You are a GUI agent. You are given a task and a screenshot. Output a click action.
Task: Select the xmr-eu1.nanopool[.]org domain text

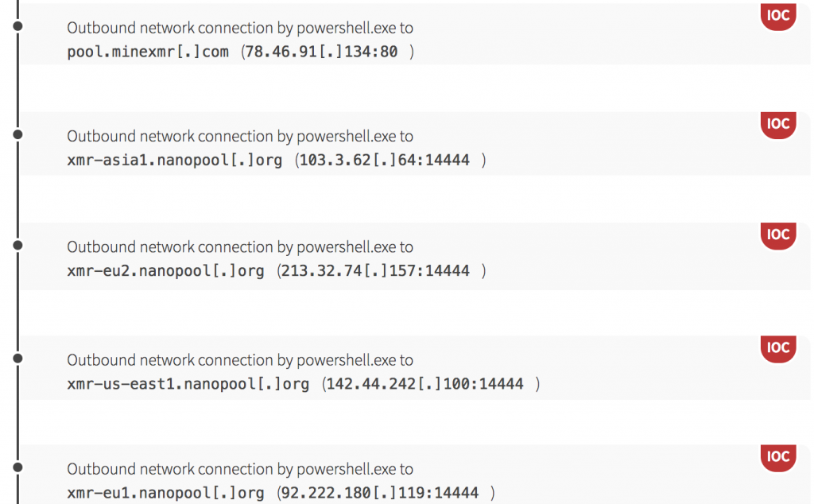165,494
